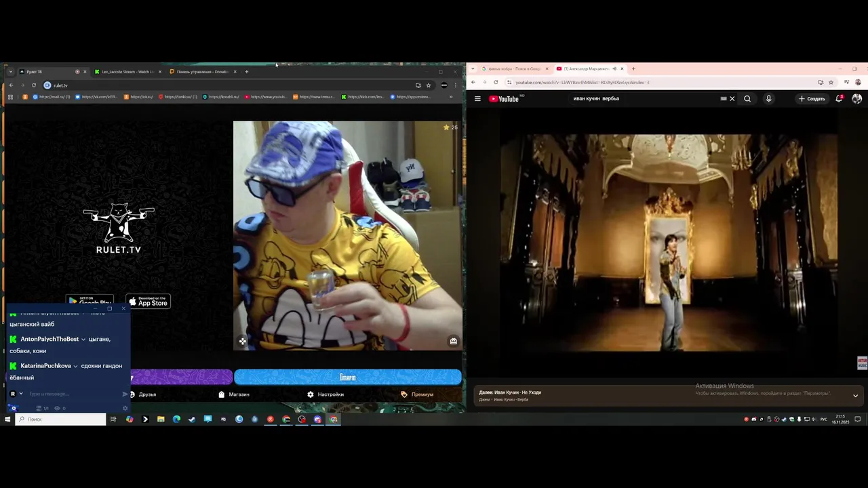Clear the YouTube search query with X
868x488 pixels.
click(x=732, y=98)
